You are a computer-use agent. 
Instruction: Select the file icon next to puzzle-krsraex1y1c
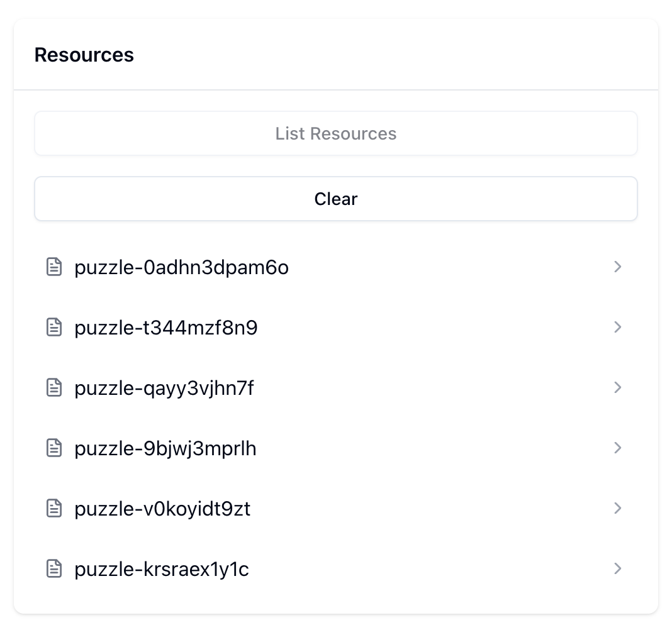point(54,568)
